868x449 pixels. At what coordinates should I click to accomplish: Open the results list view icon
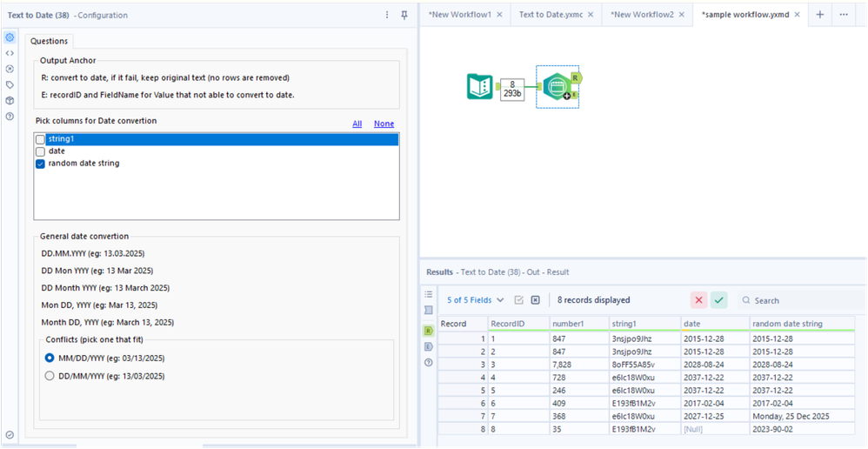[x=428, y=294]
